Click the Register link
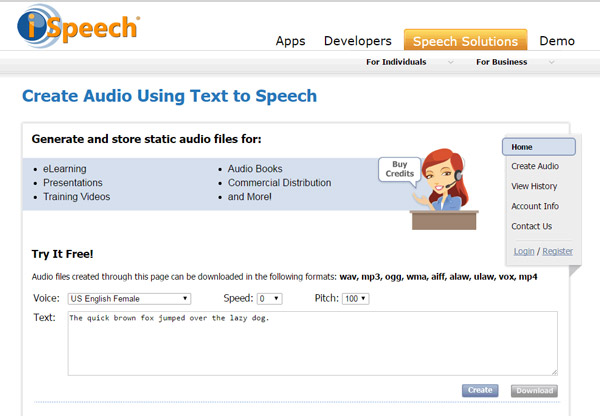Image resolution: width=600 pixels, height=416 pixels. [x=558, y=251]
